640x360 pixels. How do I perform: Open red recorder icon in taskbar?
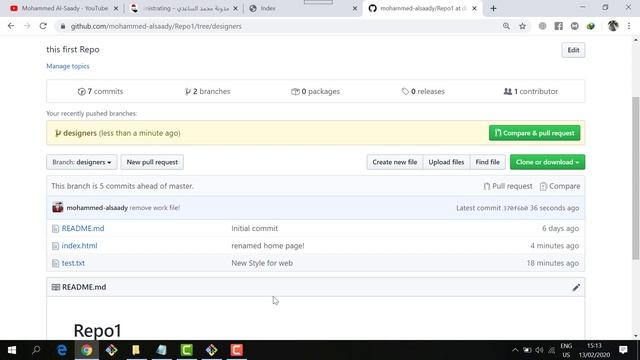[x=237, y=350]
